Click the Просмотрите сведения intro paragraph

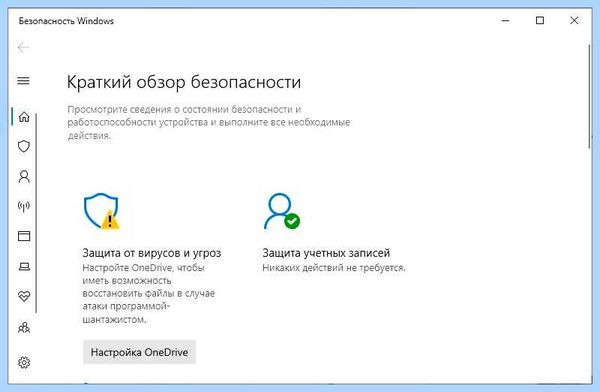(209, 122)
